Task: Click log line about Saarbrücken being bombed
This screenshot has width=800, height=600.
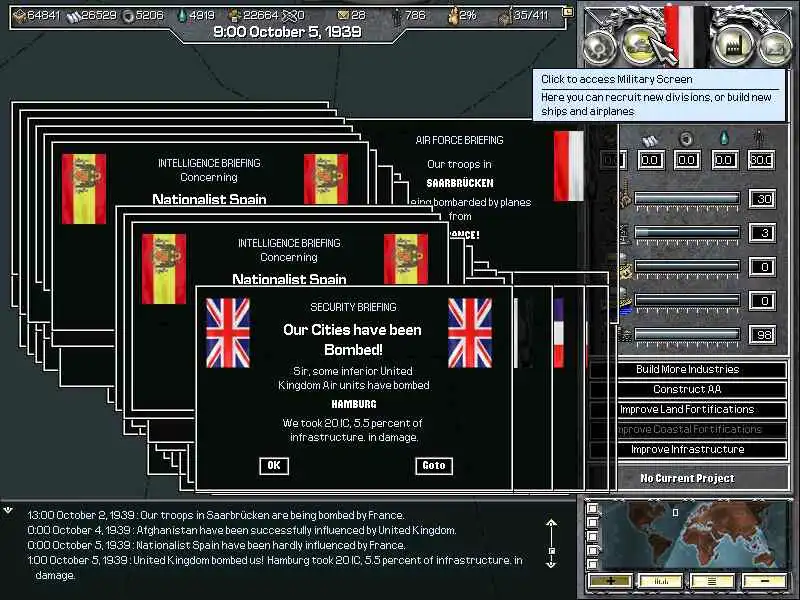Action: (216, 515)
